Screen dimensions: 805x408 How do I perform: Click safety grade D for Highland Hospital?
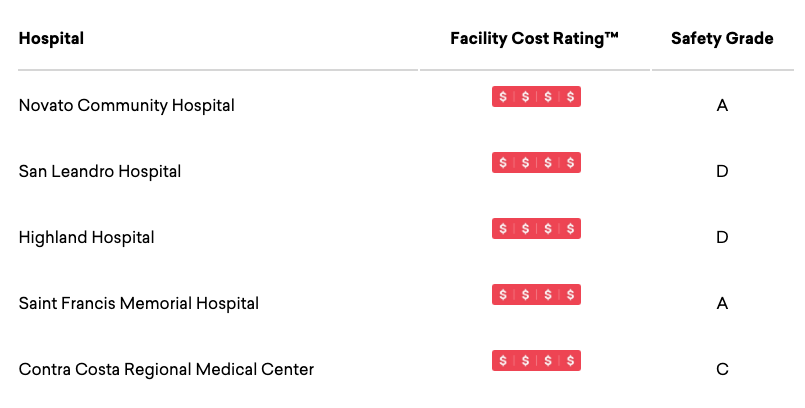pyautogui.click(x=722, y=238)
